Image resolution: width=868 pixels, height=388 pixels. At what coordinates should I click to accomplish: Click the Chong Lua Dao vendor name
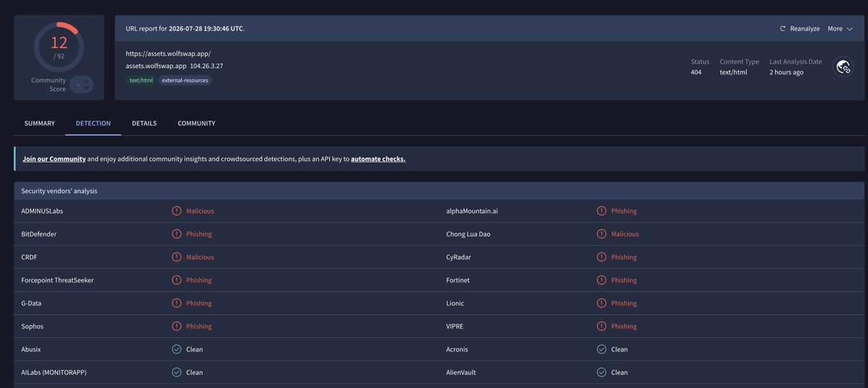point(468,234)
